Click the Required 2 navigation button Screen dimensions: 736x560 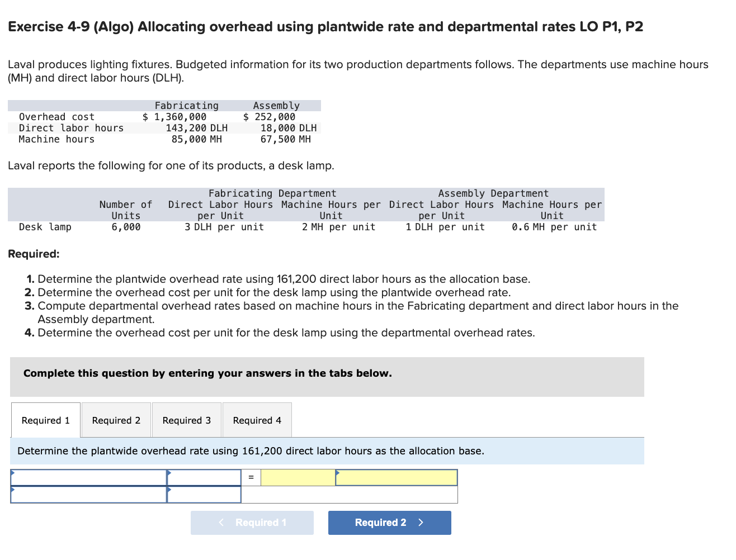[x=389, y=523]
